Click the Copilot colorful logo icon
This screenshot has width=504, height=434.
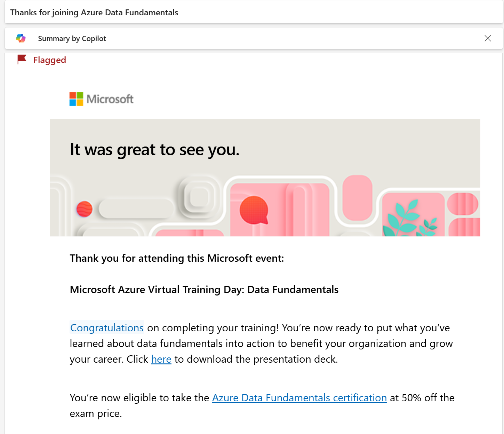tap(21, 38)
